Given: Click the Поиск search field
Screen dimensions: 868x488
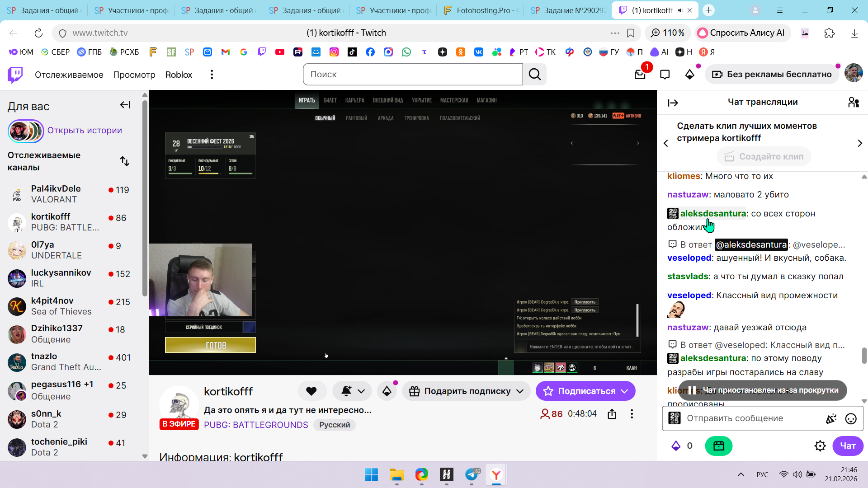Looking at the screenshot, I should 412,75.
